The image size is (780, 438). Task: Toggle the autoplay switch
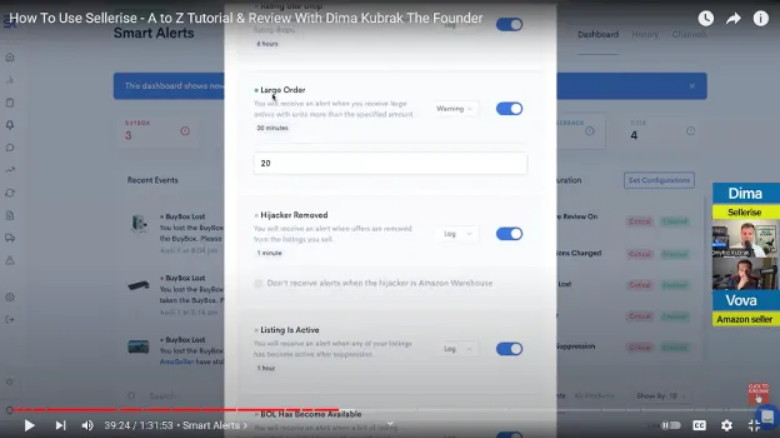click(x=671, y=425)
